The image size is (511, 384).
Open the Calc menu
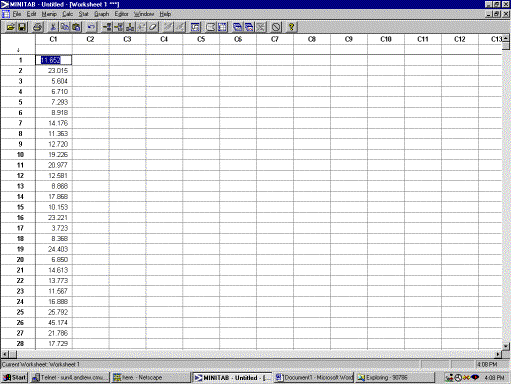coord(67,14)
